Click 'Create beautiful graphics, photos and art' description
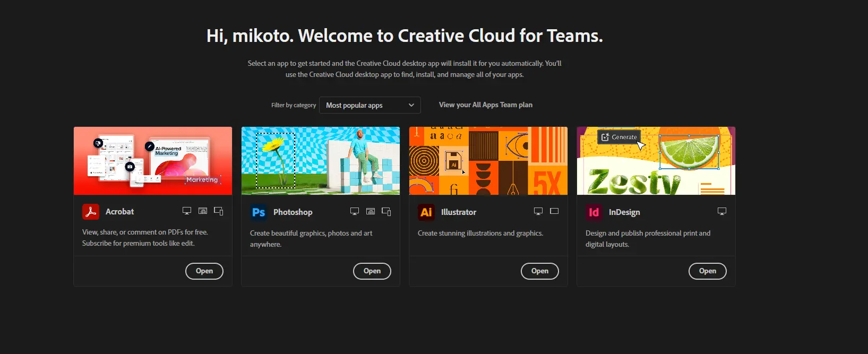This screenshot has width=868, height=354. [311, 239]
